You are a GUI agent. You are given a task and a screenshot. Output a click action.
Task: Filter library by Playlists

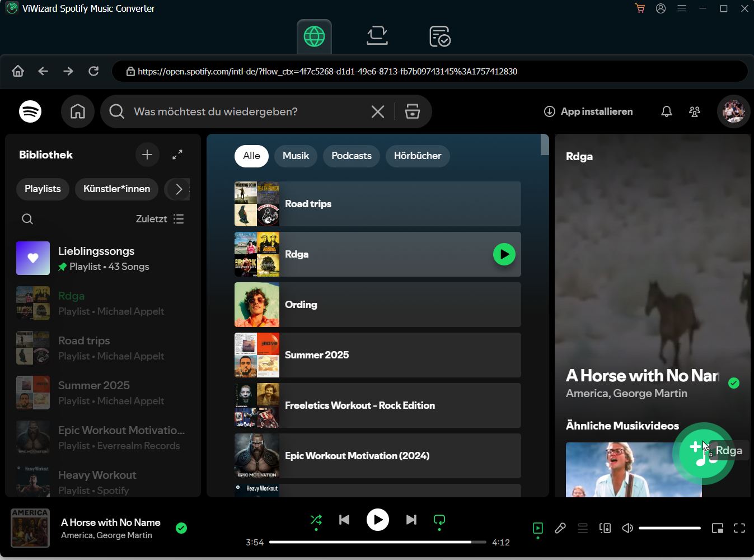(x=43, y=189)
